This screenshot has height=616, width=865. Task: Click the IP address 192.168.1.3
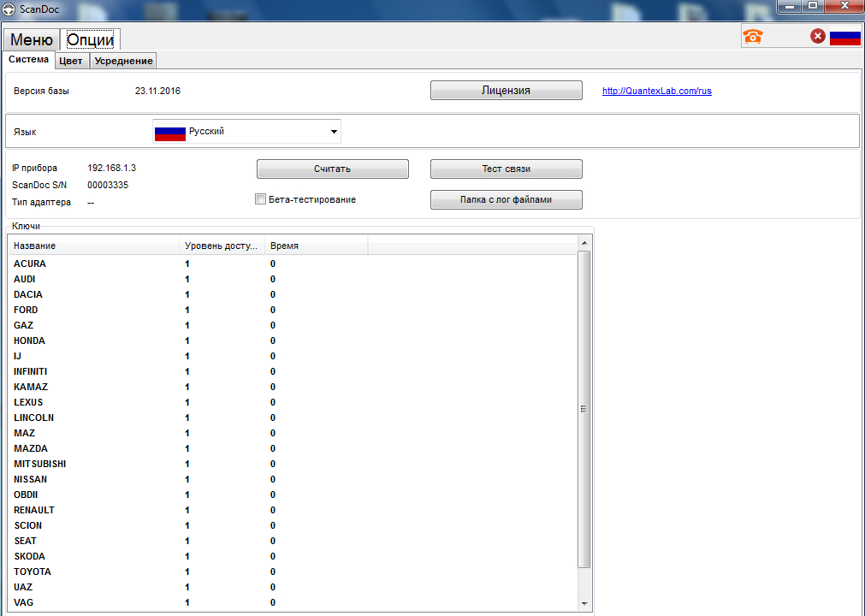pyautogui.click(x=111, y=168)
